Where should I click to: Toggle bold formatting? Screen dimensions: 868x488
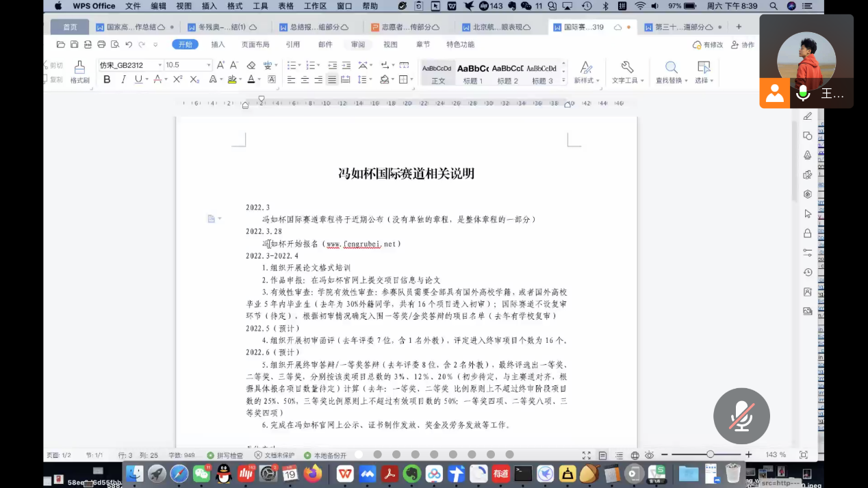[107, 79]
